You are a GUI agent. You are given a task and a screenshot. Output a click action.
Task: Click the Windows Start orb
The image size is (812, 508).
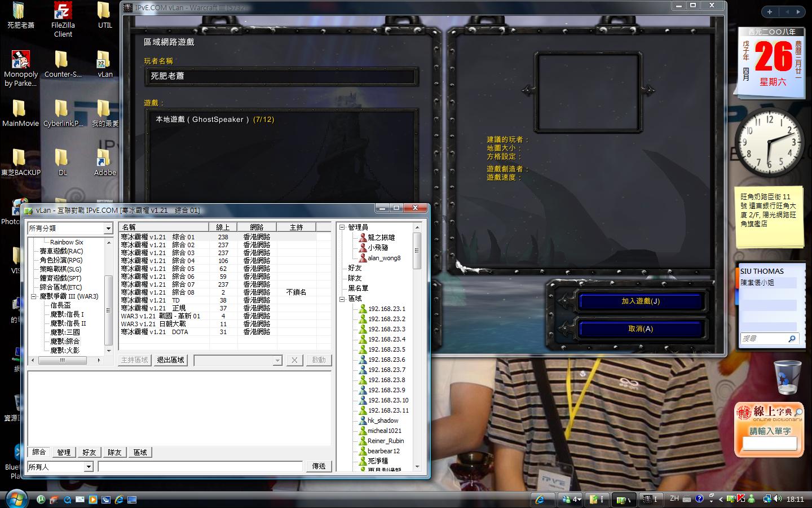(x=16, y=499)
